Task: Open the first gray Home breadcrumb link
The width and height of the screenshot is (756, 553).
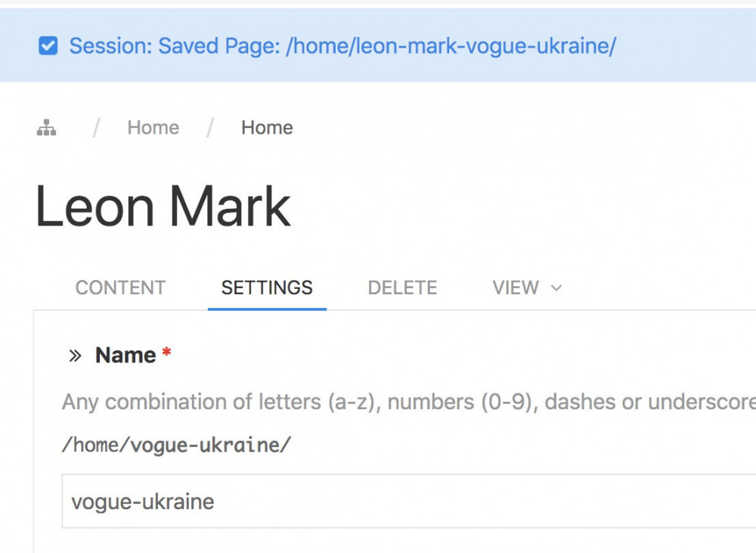Action: (153, 128)
